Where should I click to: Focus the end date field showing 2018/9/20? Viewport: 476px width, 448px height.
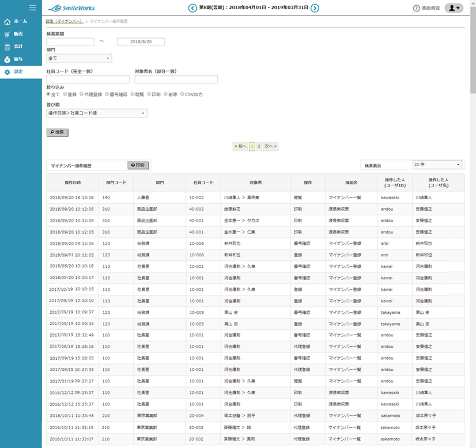[x=141, y=42]
